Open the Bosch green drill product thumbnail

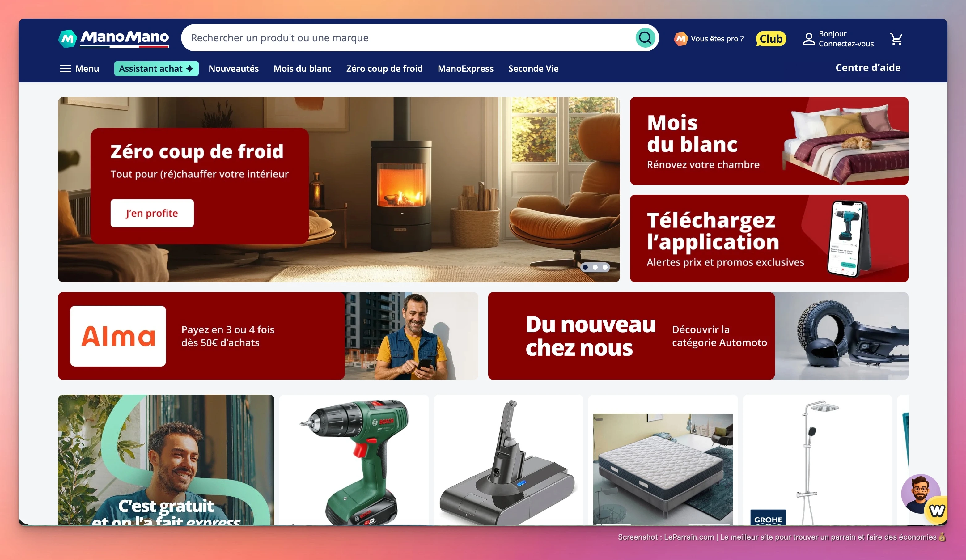tap(354, 460)
